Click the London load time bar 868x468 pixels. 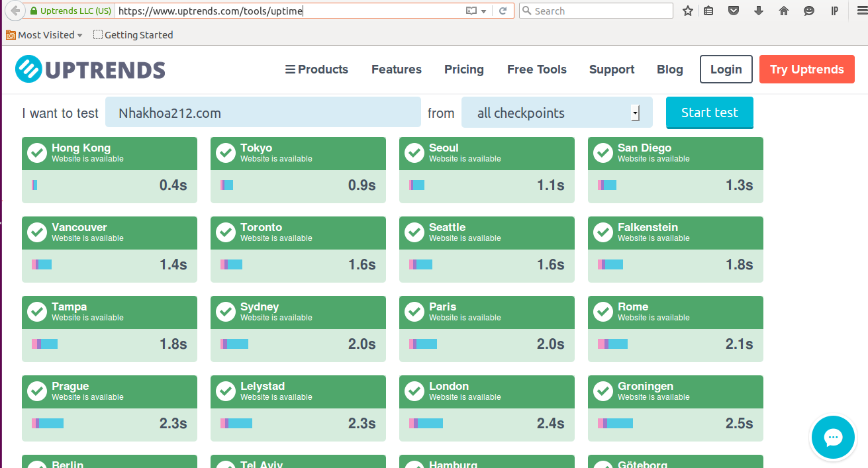[426, 424]
